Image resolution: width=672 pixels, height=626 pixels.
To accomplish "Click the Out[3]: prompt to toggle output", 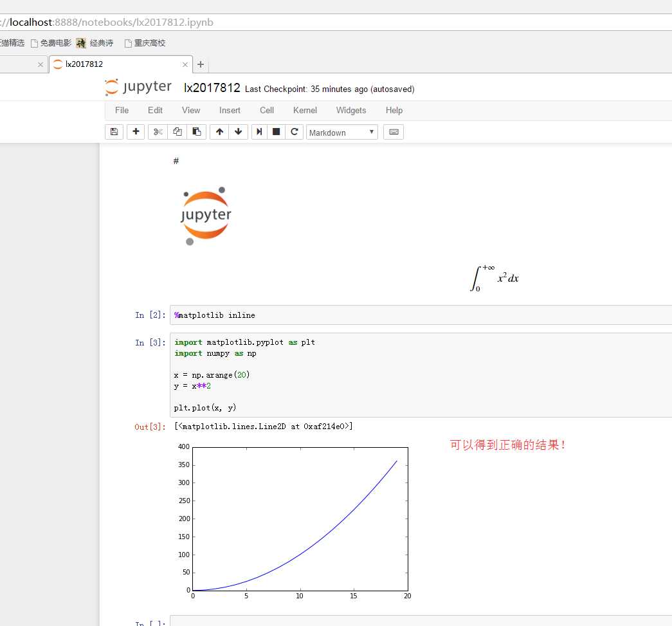I will tap(150, 427).
